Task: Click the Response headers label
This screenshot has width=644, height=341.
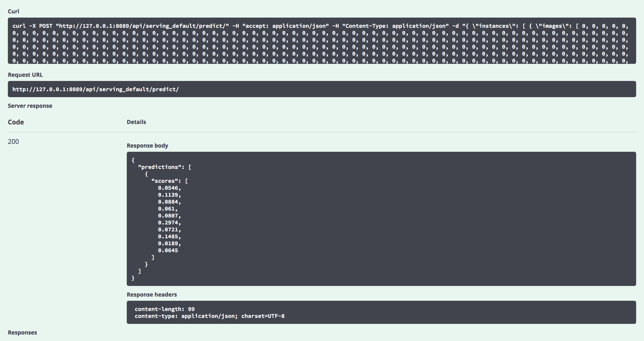Action: pos(152,294)
